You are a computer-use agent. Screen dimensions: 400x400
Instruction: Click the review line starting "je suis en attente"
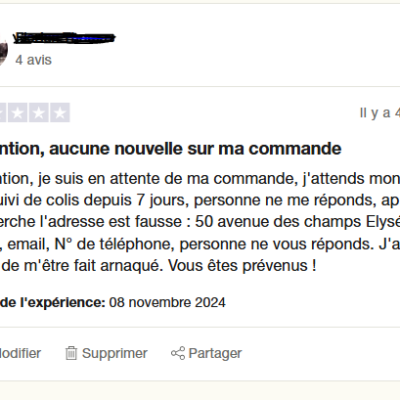(x=219, y=179)
